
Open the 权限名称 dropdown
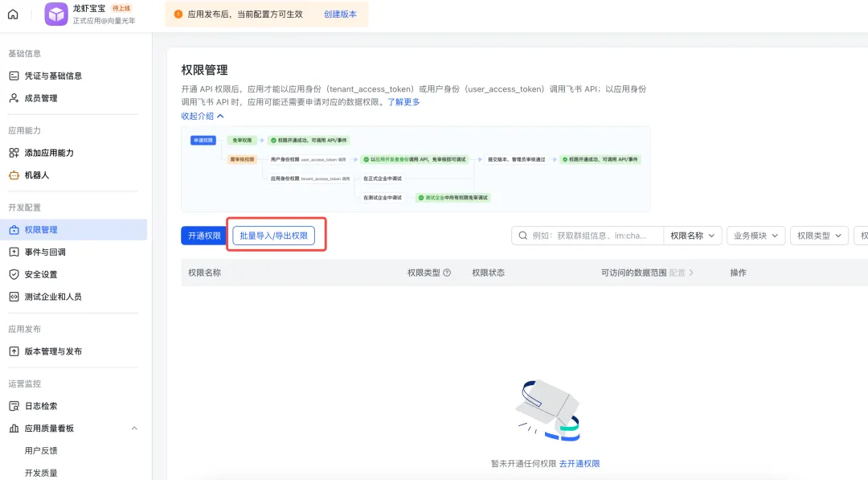pos(692,236)
